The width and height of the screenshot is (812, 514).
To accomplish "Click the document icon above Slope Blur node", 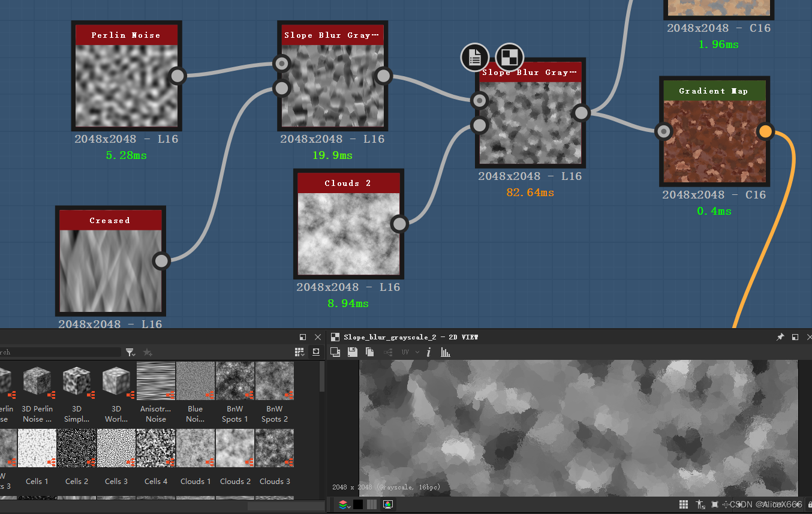I will (x=474, y=57).
